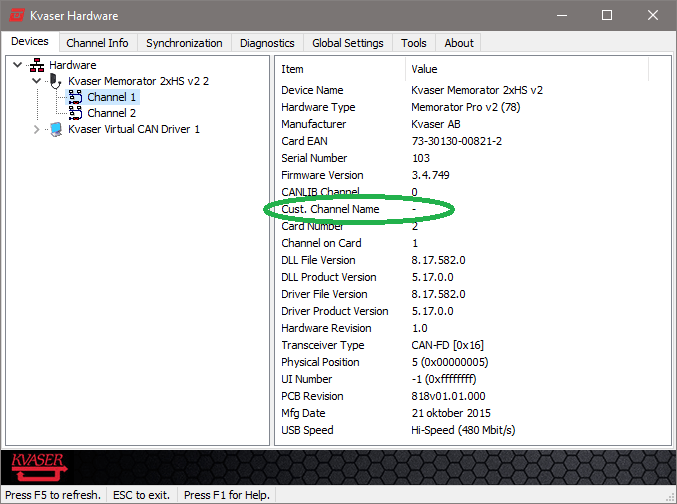The width and height of the screenshot is (677, 504).
Task: Maximize the Kvaser Hardware window
Action: pyautogui.click(x=607, y=15)
